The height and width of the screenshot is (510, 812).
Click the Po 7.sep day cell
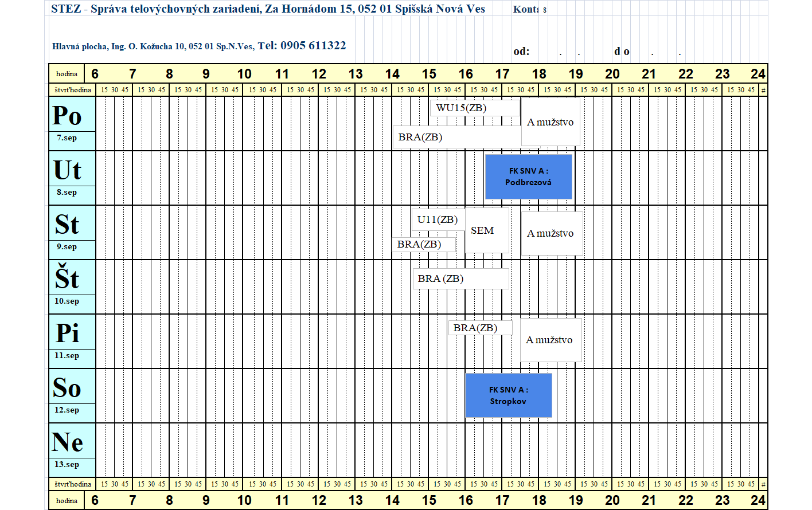pos(72,123)
